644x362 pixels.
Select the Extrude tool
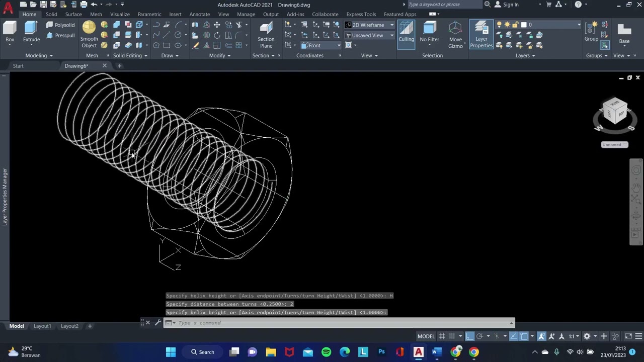point(31,33)
